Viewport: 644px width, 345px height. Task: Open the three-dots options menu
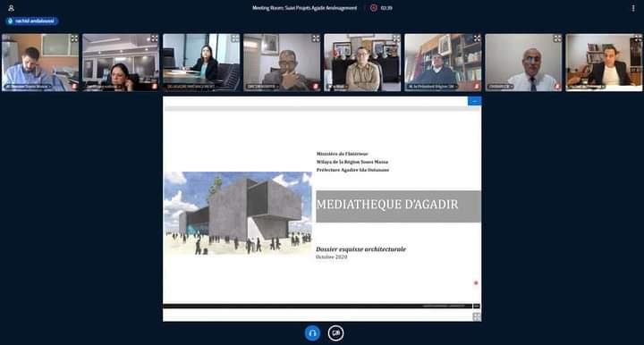pyautogui.click(x=633, y=8)
